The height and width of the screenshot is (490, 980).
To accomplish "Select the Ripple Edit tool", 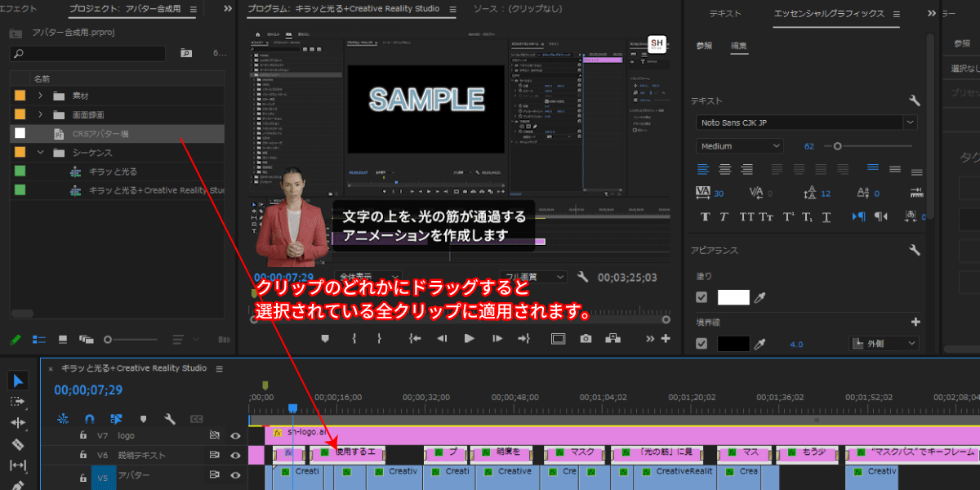I will (18, 423).
